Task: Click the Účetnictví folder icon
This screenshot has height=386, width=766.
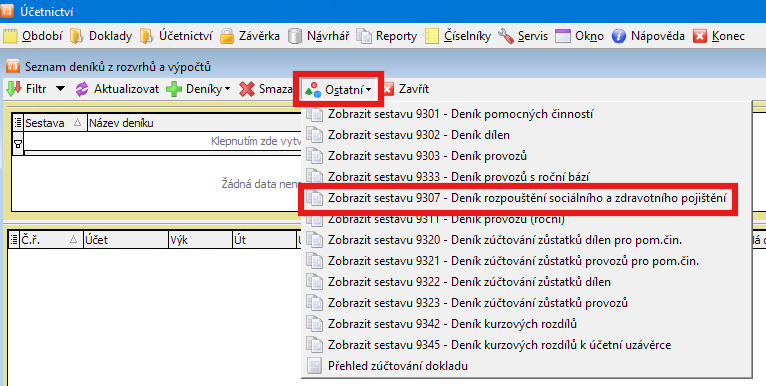Action: click(147, 36)
